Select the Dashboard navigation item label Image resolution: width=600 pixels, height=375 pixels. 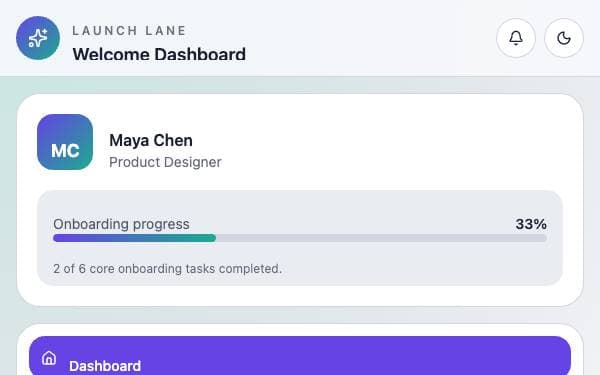105,366
